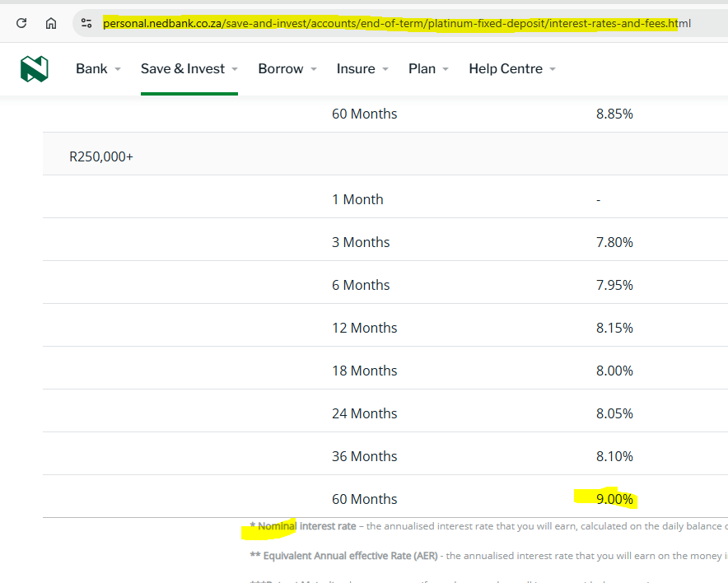Viewport: 728px width, 583px height.
Task: Select the Nominal interest rate footnote
Action: click(x=489, y=526)
